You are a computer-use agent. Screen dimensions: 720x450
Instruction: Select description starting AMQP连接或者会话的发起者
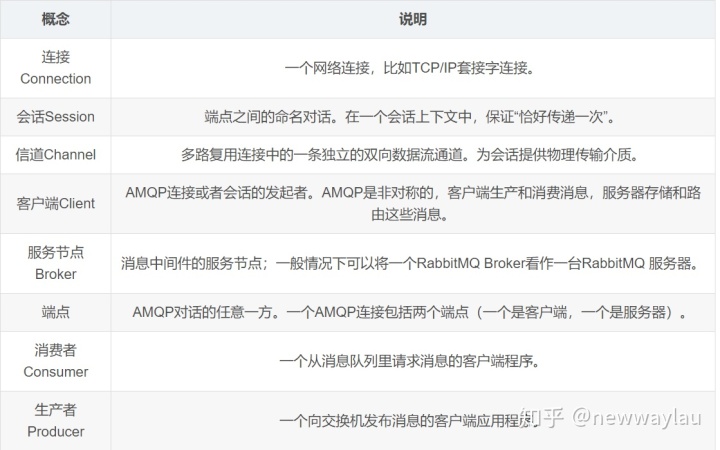pyautogui.click(x=413, y=203)
